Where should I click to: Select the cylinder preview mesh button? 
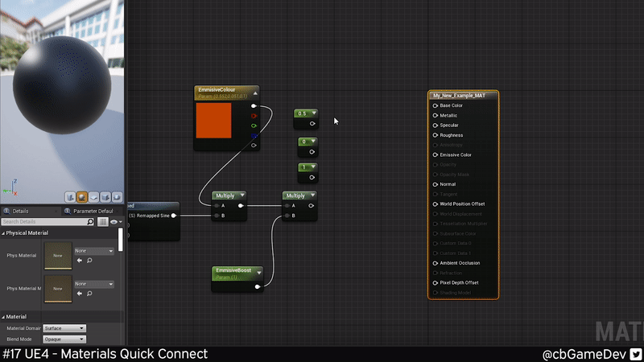70,196
